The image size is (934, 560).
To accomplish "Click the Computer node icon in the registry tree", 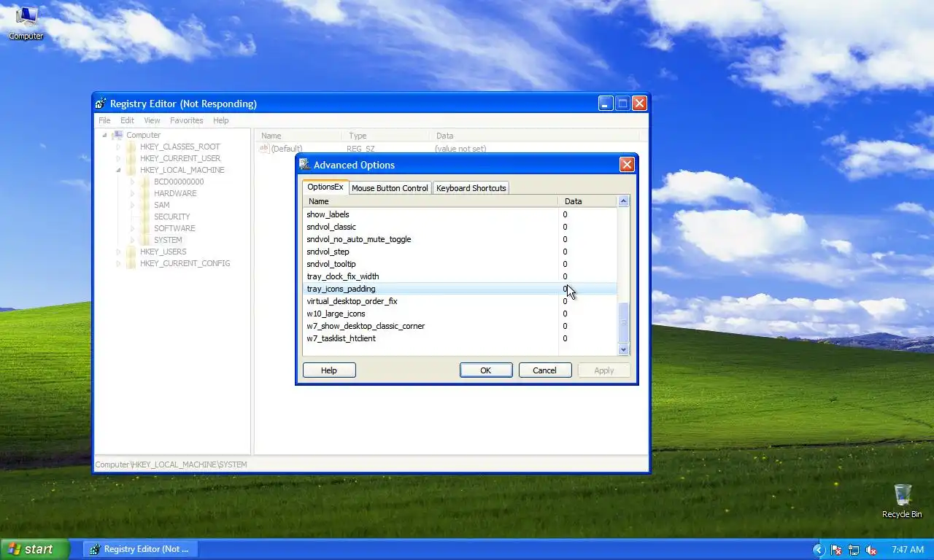I will 117,135.
